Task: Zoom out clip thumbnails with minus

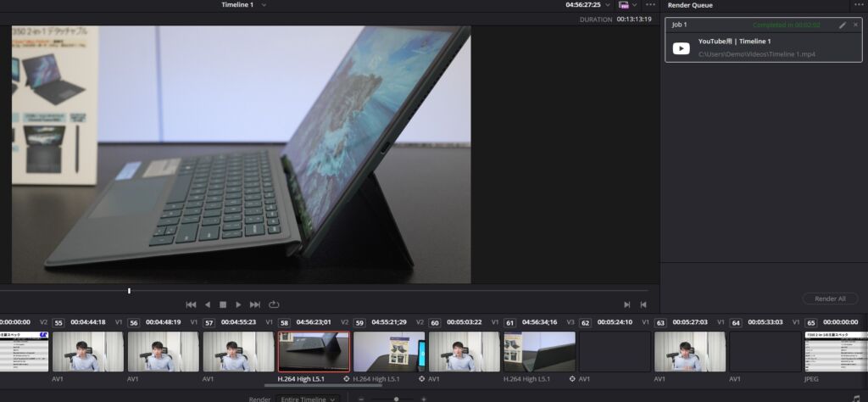Action: click(x=361, y=399)
